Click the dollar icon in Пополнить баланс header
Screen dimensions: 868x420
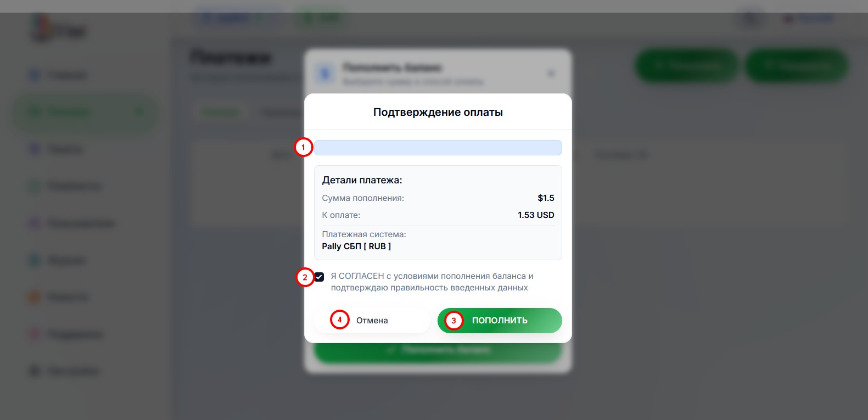(x=326, y=74)
